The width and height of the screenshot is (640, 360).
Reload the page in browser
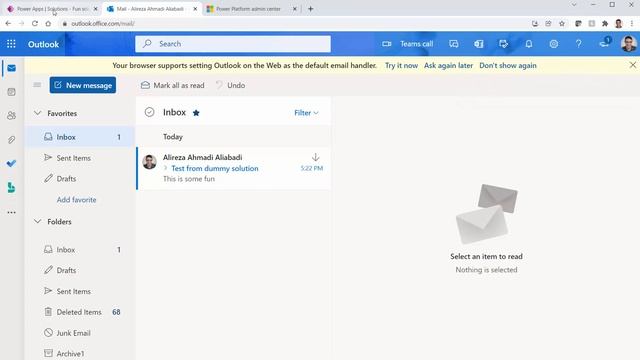point(35,24)
